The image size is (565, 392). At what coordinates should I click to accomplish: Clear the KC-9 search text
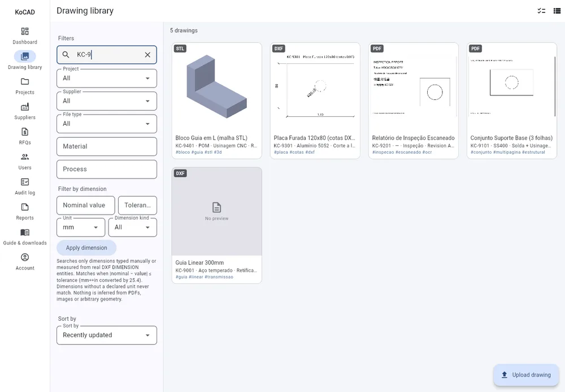point(147,55)
